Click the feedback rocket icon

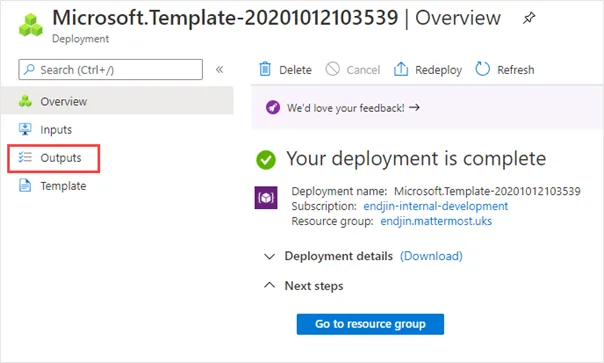[273, 108]
